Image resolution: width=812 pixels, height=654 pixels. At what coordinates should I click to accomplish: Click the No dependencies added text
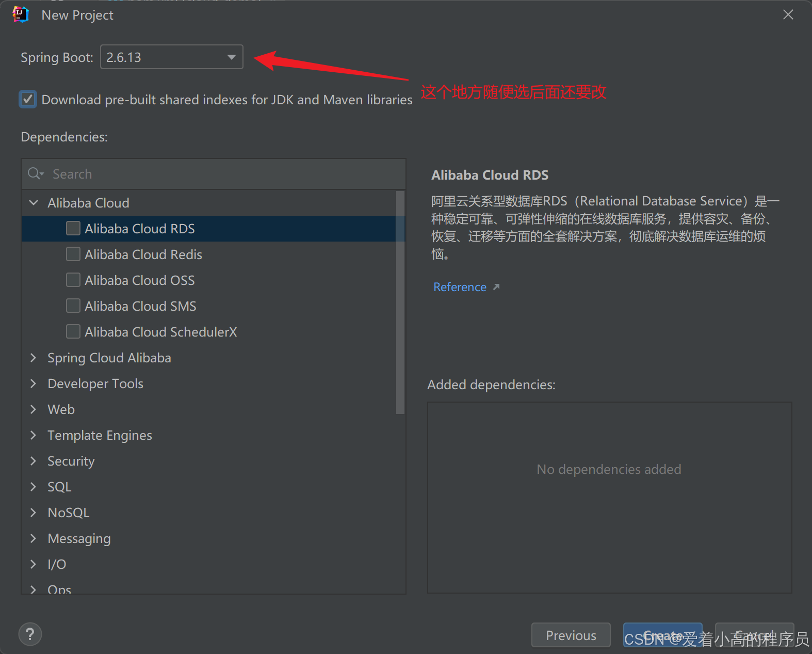pos(609,469)
